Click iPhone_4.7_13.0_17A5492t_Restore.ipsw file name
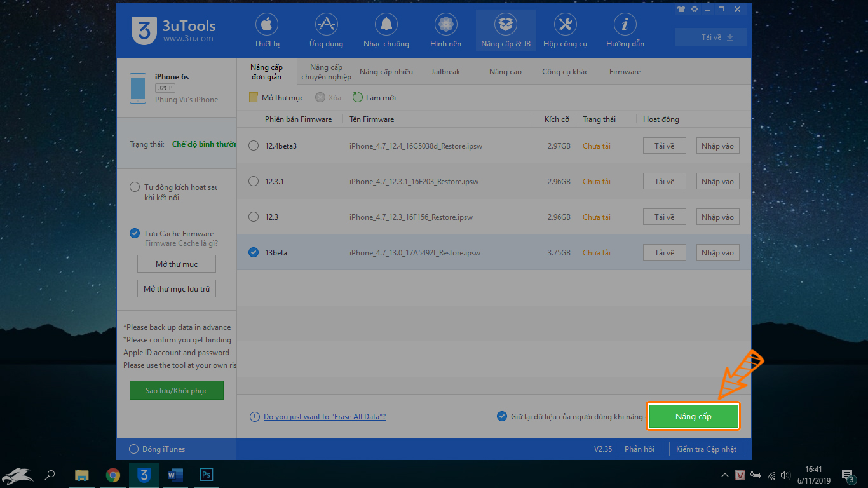This screenshot has height=488, width=868. point(415,253)
